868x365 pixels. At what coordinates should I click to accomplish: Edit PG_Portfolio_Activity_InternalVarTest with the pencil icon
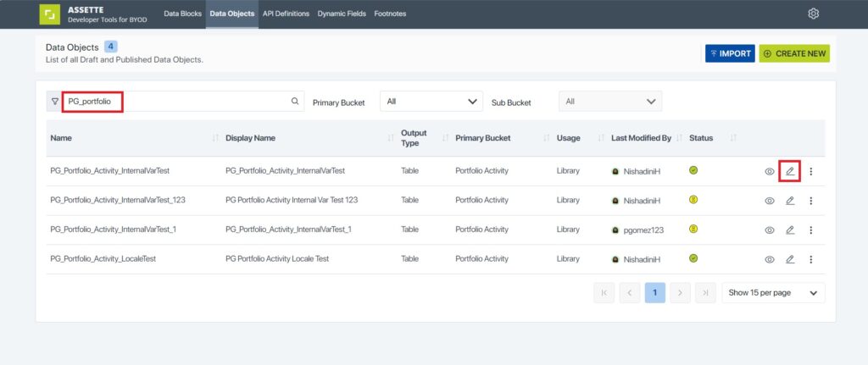click(x=790, y=171)
